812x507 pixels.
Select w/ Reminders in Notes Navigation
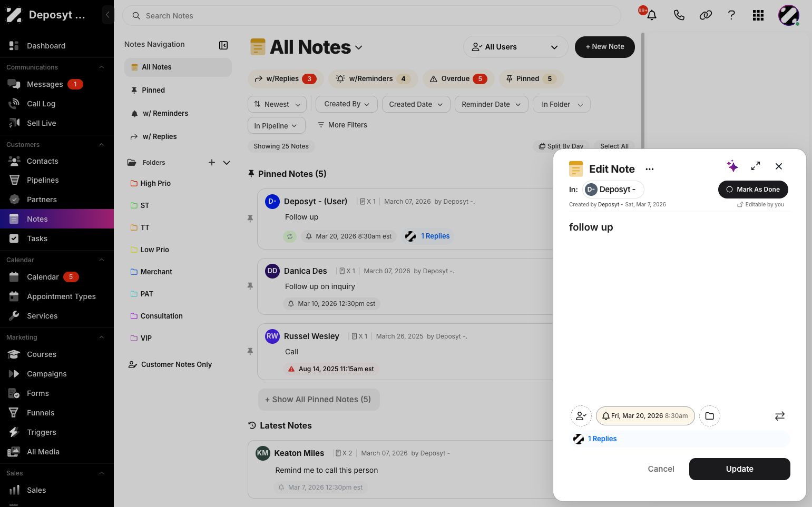[165, 113]
